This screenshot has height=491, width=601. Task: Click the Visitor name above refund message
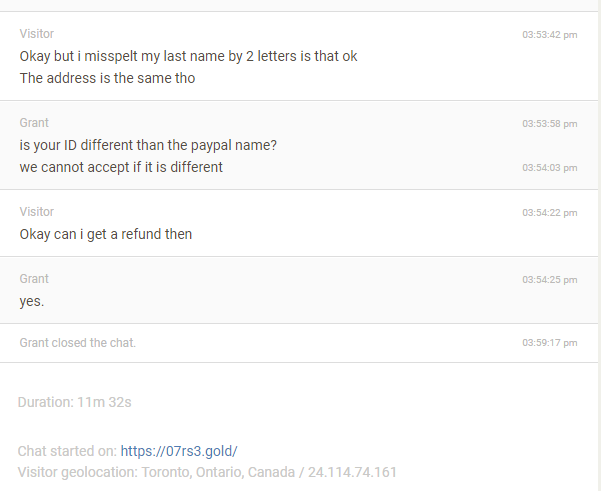(x=37, y=212)
